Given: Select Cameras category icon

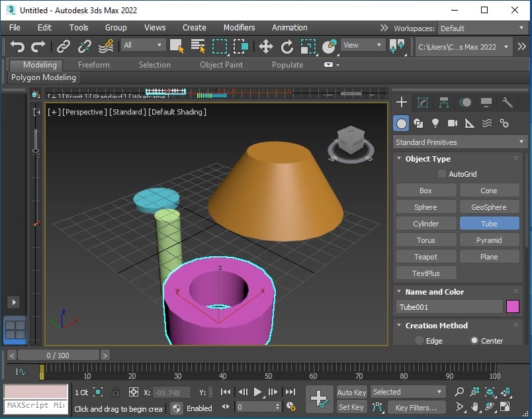Looking at the screenshot, I should (453, 123).
